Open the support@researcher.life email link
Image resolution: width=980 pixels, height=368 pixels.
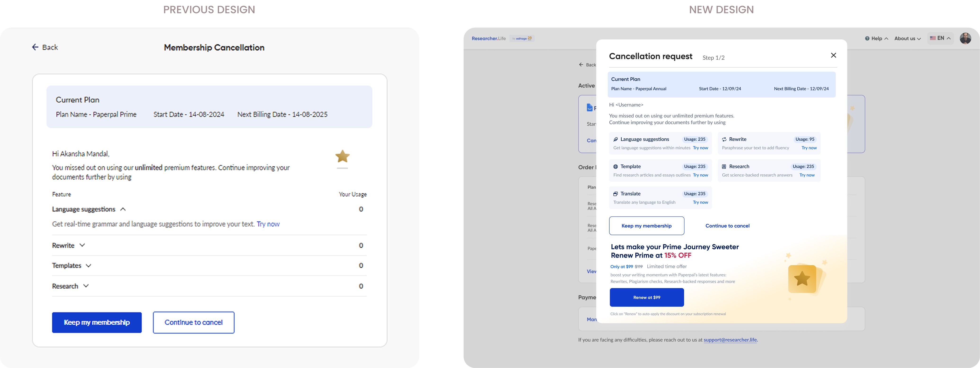730,340
